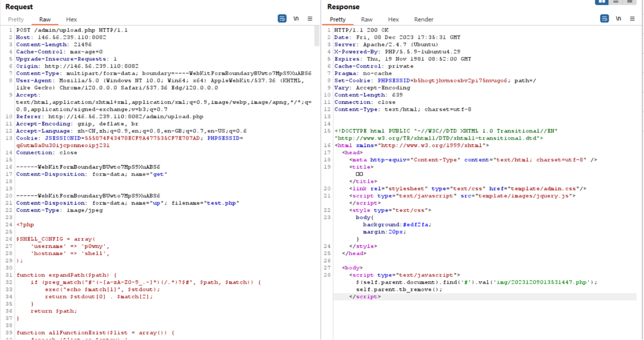Click the <?php opening tag line
This screenshot has height=340, width=644.
click(x=25, y=224)
